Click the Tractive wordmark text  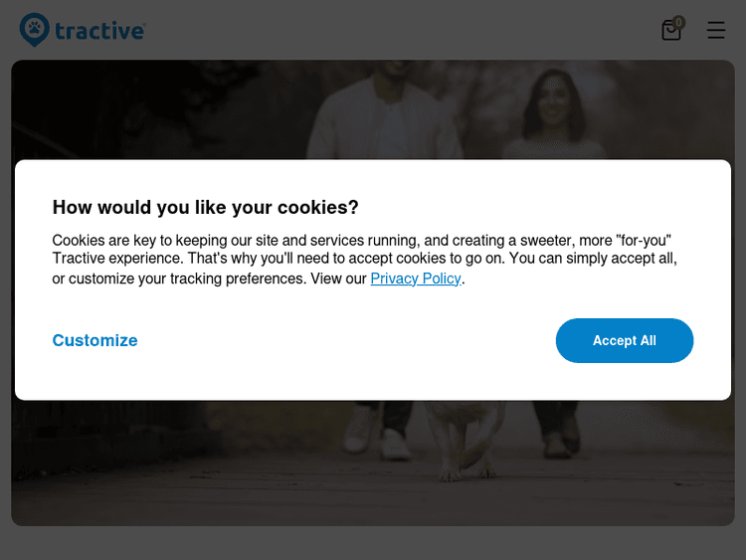99,31
